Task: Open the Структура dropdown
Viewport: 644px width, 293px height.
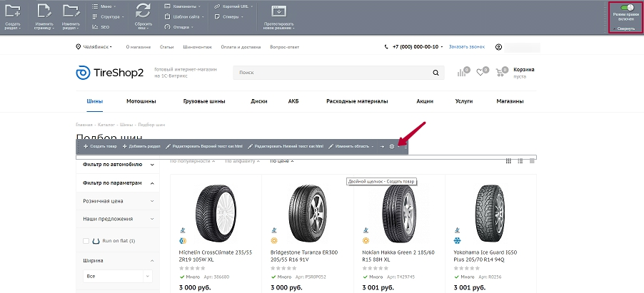Action: [x=107, y=17]
